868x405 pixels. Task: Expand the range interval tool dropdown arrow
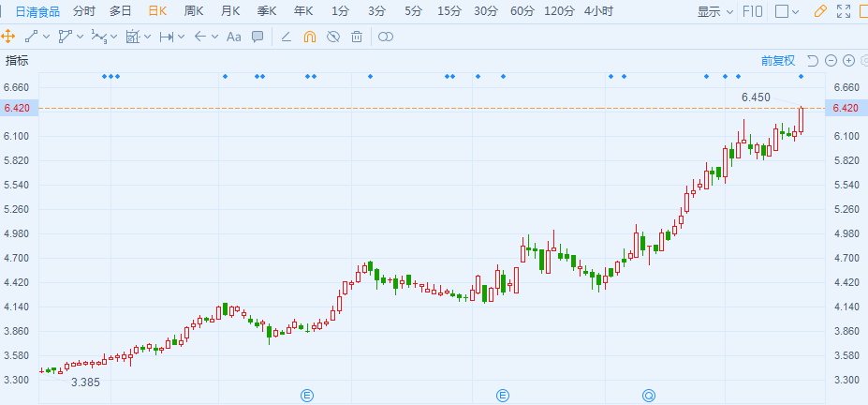182,37
